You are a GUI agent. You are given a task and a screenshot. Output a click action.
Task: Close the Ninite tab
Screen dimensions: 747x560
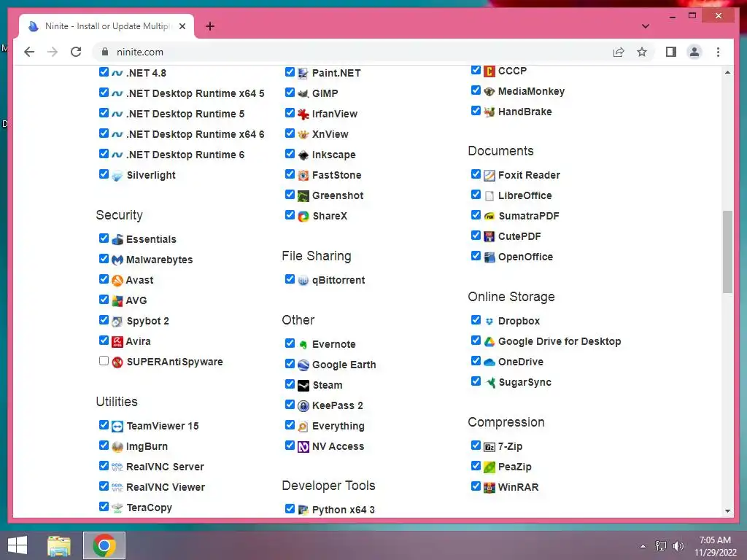pos(182,26)
